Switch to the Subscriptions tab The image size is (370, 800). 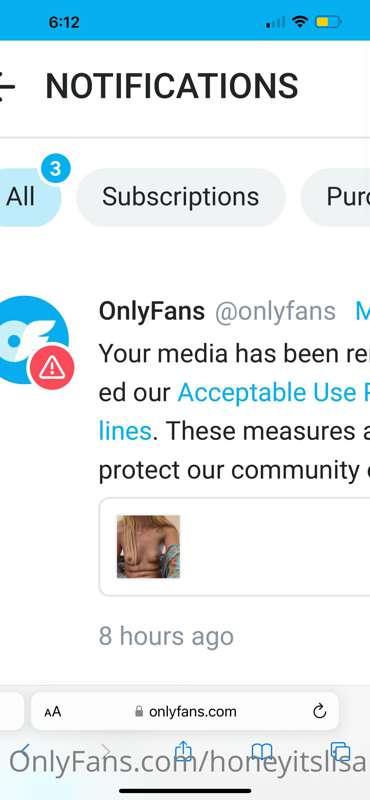point(181,197)
